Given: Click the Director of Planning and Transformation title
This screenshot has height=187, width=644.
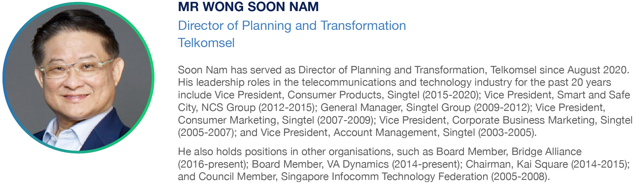Looking at the screenshot, I should click(292, 26).
